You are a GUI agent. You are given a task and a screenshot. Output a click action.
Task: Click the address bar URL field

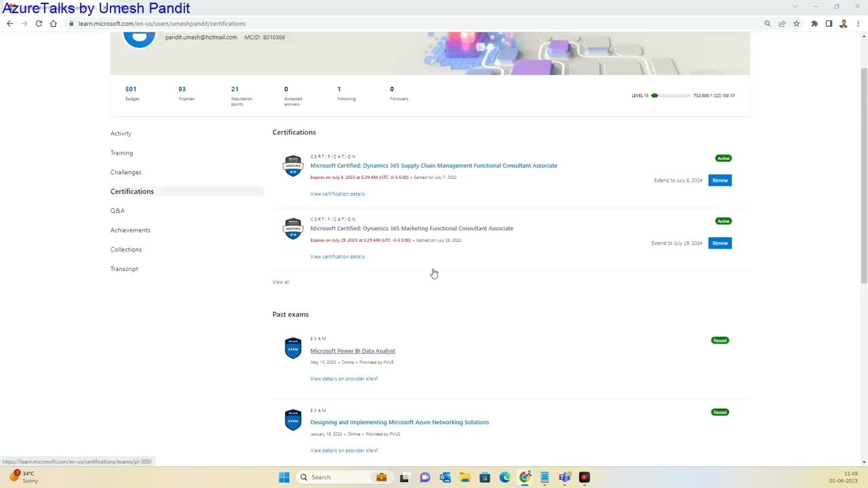tap(414, 24)
